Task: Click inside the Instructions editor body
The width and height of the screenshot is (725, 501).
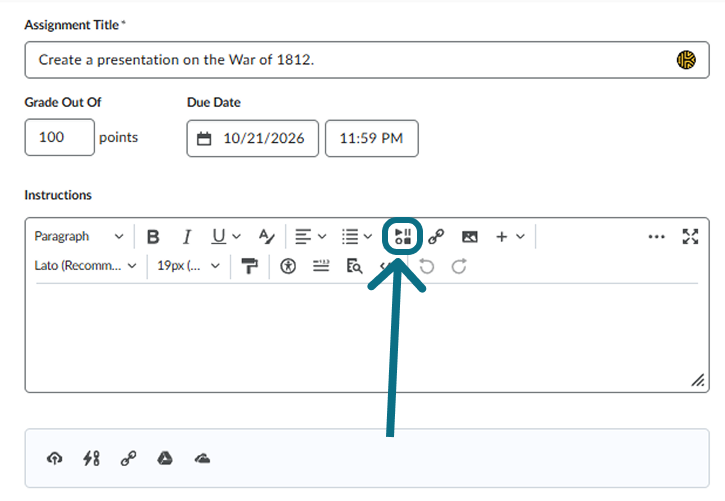Action: click(367, 336)
